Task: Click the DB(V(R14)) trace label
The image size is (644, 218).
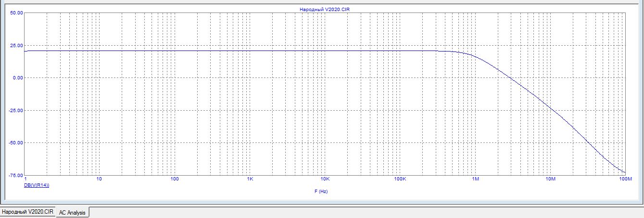Action: point(37,185)
